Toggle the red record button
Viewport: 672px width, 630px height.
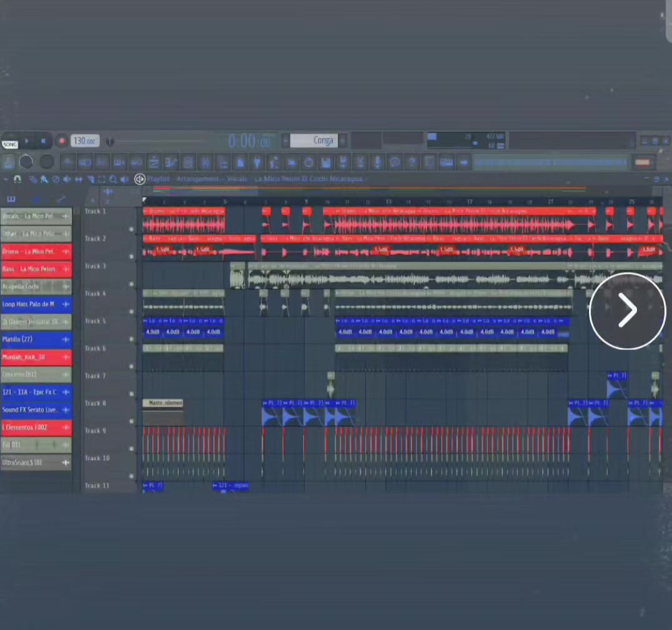(62, 141)
